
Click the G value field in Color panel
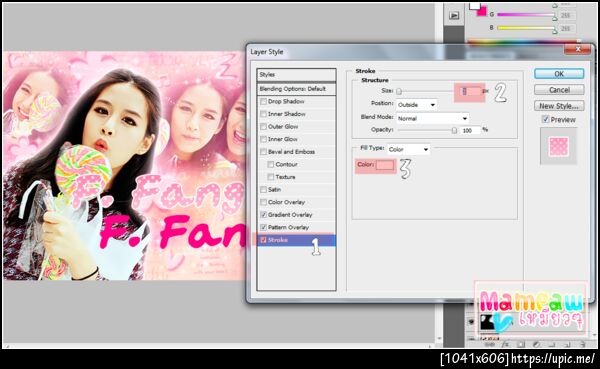566,15
